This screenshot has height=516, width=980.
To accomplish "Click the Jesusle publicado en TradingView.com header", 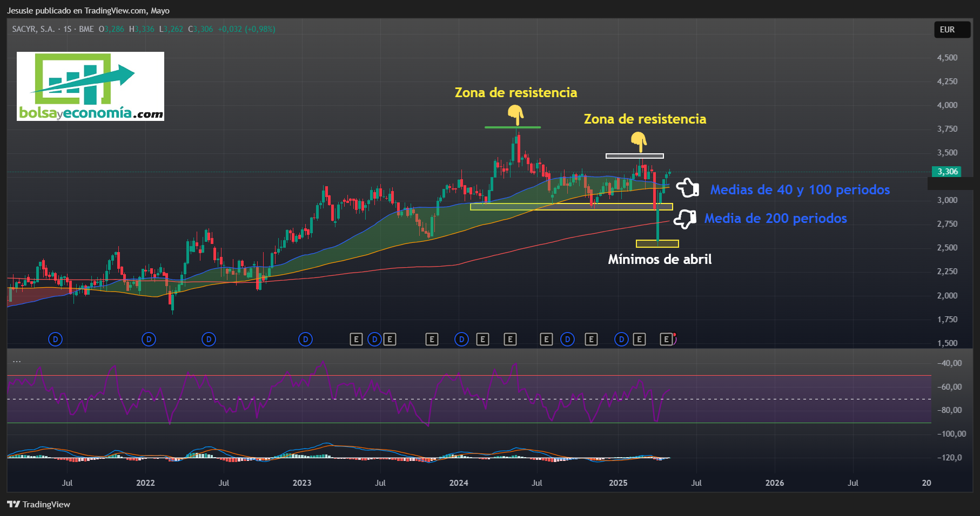I will [88, 10].
